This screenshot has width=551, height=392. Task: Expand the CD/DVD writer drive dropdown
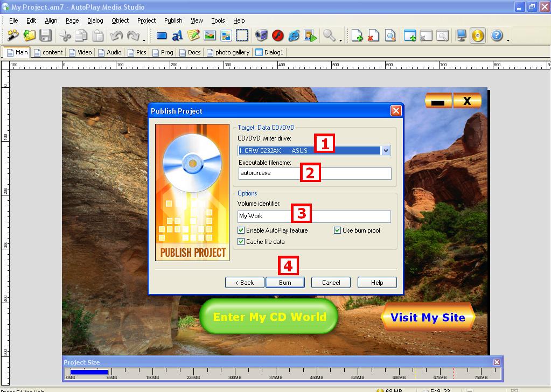386,151
